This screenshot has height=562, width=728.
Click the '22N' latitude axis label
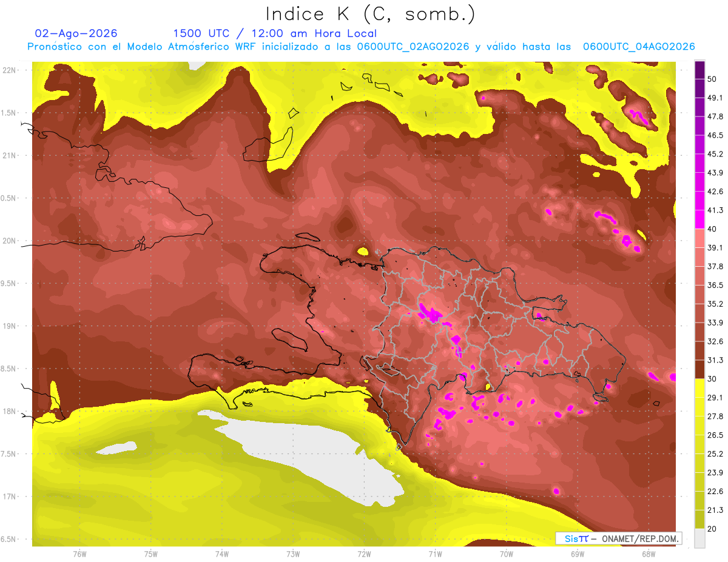tap(9, 70)
